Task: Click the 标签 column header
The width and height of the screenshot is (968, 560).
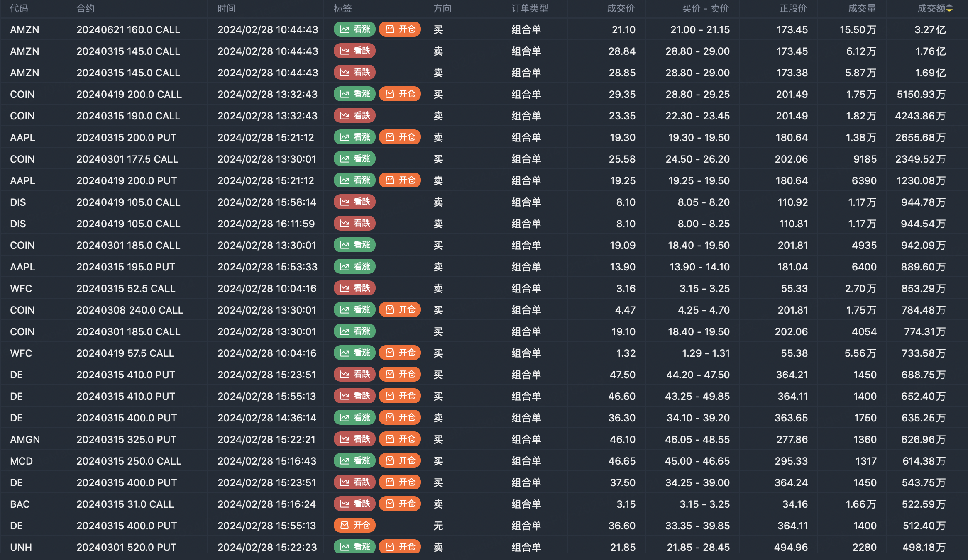Action: 343,8
